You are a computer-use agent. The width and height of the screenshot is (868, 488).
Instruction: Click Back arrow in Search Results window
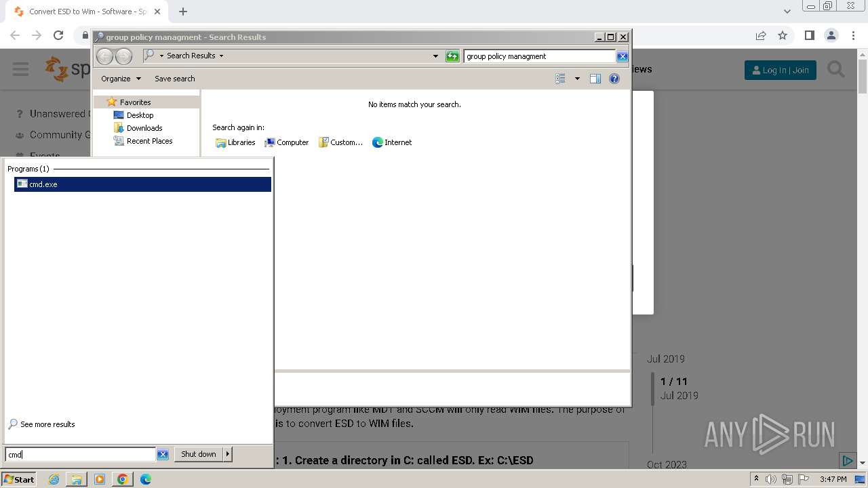[x=104, y=56]
